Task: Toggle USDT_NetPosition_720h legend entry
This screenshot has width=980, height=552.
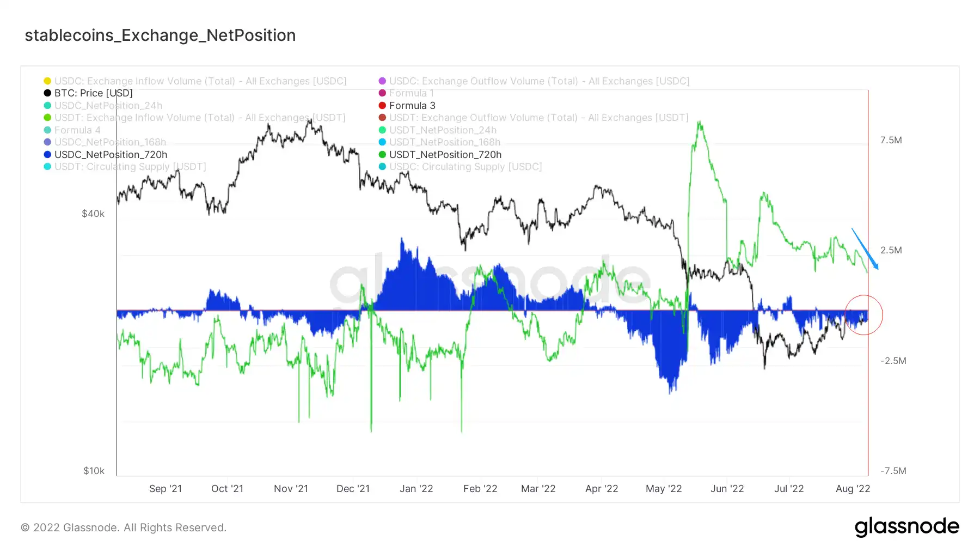Action: click(440, 155)
